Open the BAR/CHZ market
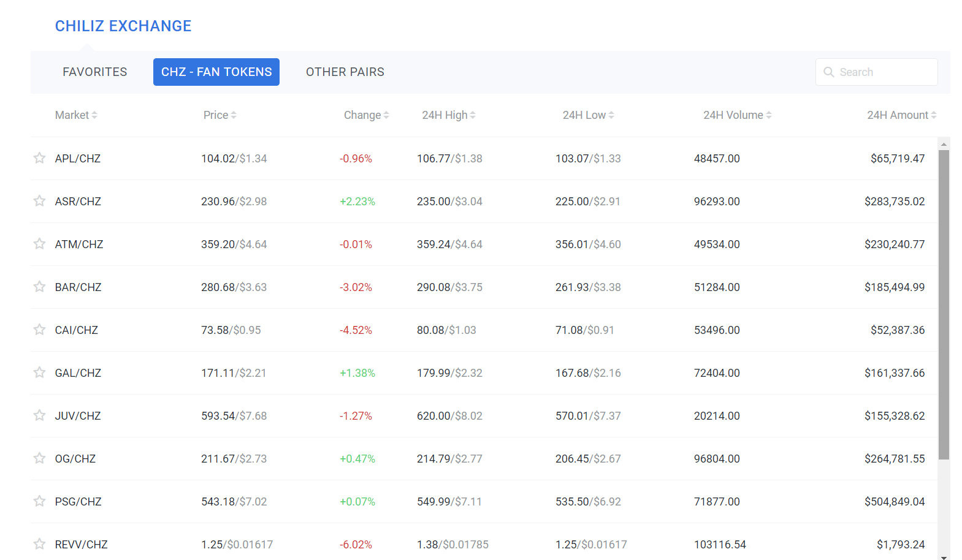Image resolution: width=962 pixels, height=560 pixels. (78, 287)
